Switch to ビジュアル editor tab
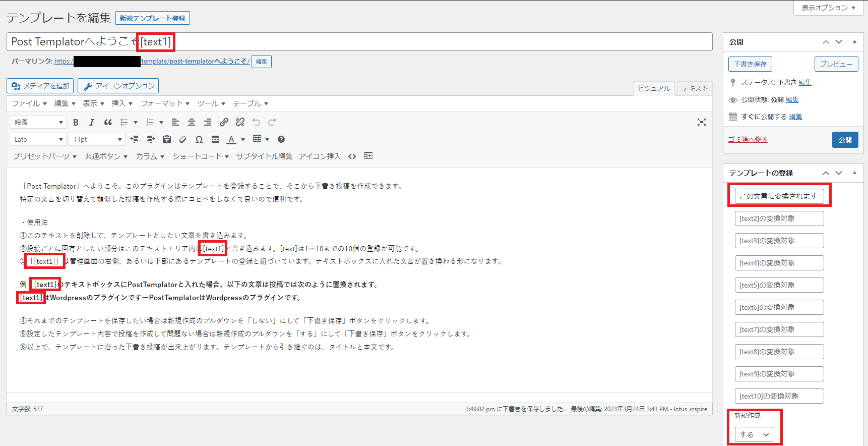The width and height of the screenshot is (868, 446). tap(654, 88)
